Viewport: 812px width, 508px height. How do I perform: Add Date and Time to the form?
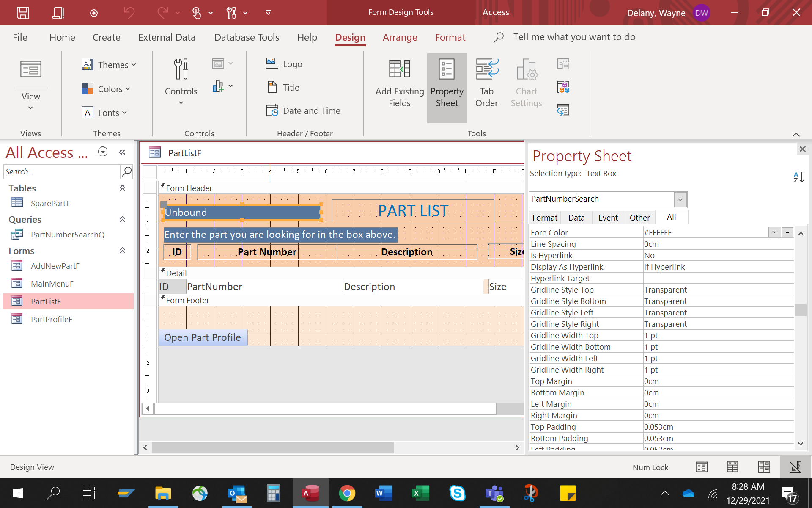(x=304, y=110)
